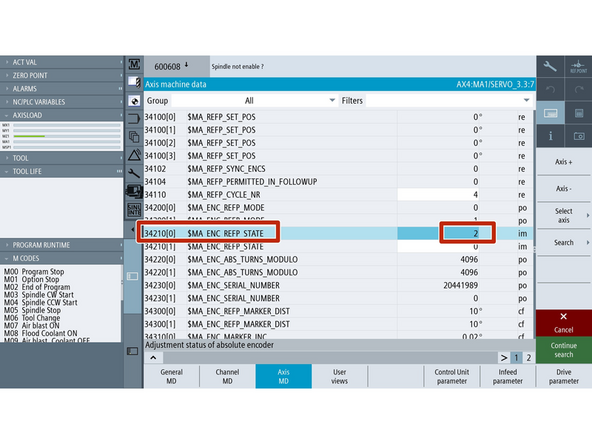Go to softkey page 2
Image resolution: width=592 pixels, height=444 pixels.
(529, 358)
